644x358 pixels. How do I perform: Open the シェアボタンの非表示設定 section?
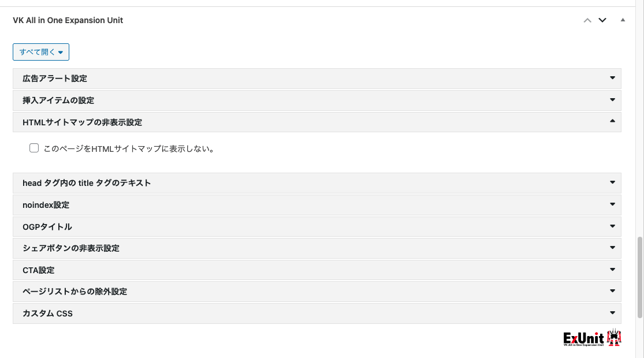tap(71, 248)
